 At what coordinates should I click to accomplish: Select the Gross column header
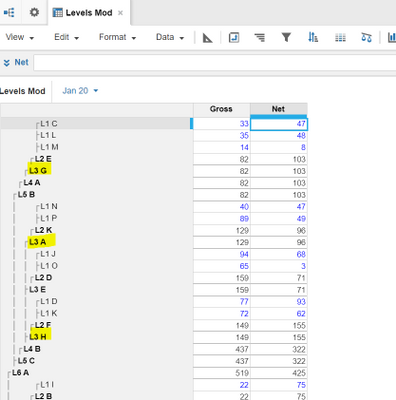pyautogui.click(x=221, y=109)
